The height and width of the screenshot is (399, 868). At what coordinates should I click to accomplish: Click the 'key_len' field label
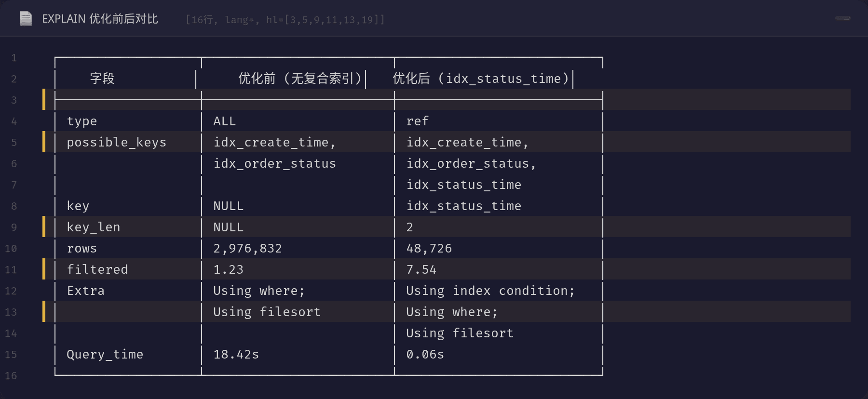tap(94, 227)
